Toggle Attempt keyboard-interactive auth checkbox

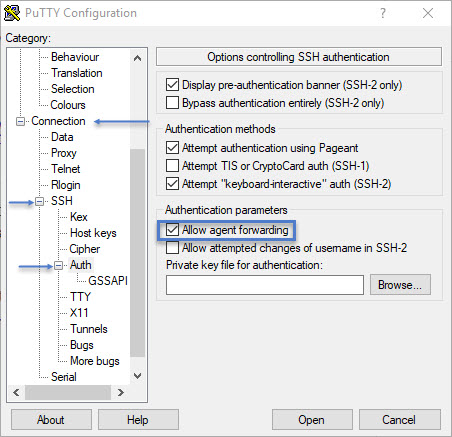172,183
